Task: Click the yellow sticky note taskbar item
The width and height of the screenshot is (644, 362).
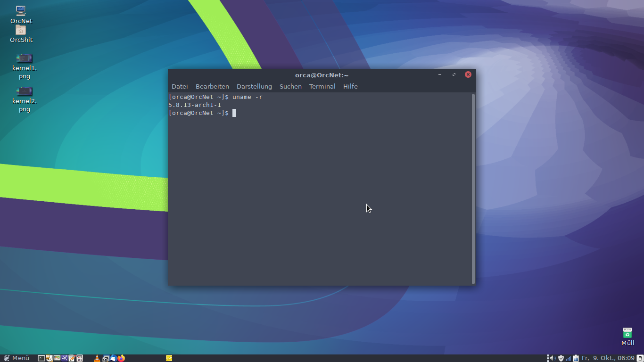Action: point(169,358)
